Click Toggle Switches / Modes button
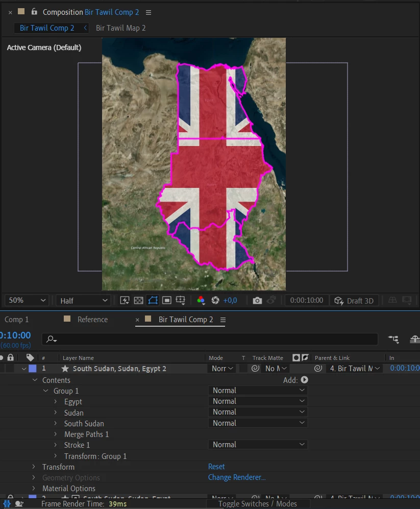Viewport: 420px width, 509px height. [257, 503]
